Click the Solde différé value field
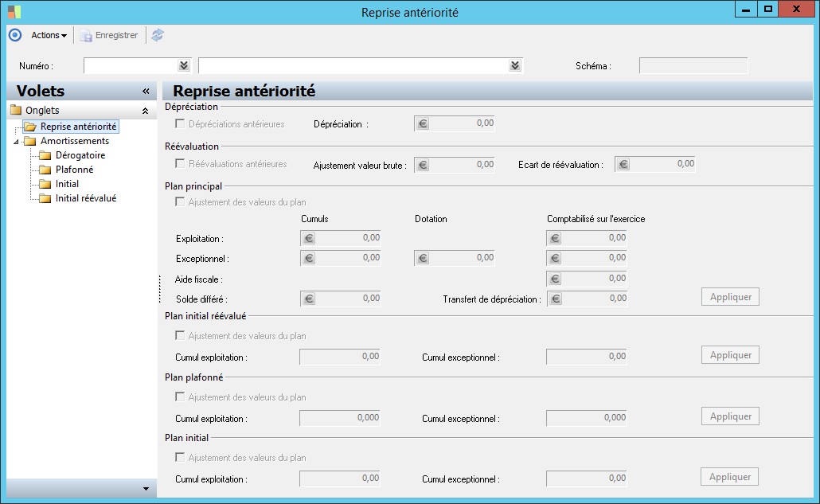This screenshot has width=820, height=504. click(341, 299)
